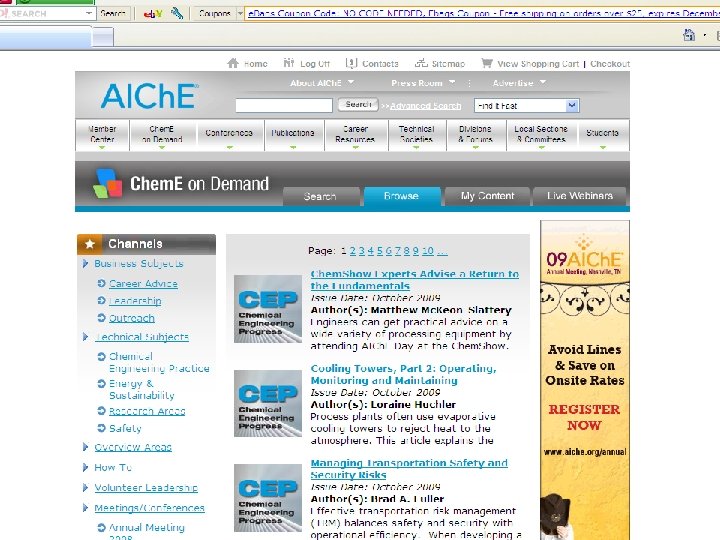Open Managing Transportation Safety and Security Risks link
The width and height of the screenshot is (720, 540).
(x=409, y=469)
